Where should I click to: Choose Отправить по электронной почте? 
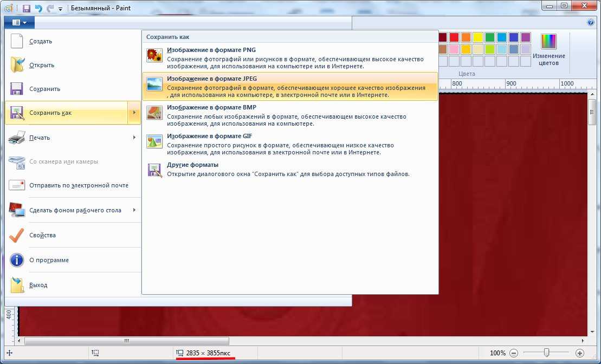(73, 185)
